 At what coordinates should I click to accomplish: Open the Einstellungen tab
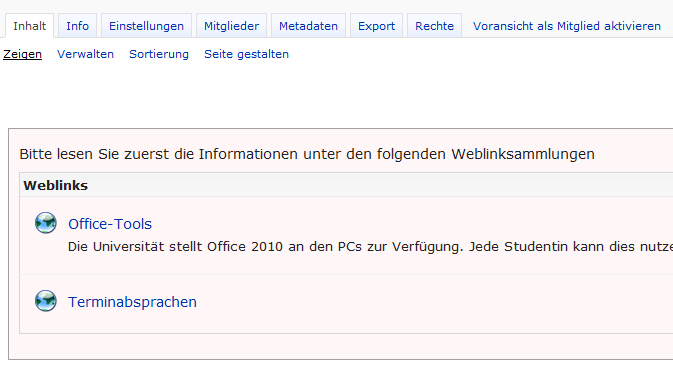[x=146, y=26]
